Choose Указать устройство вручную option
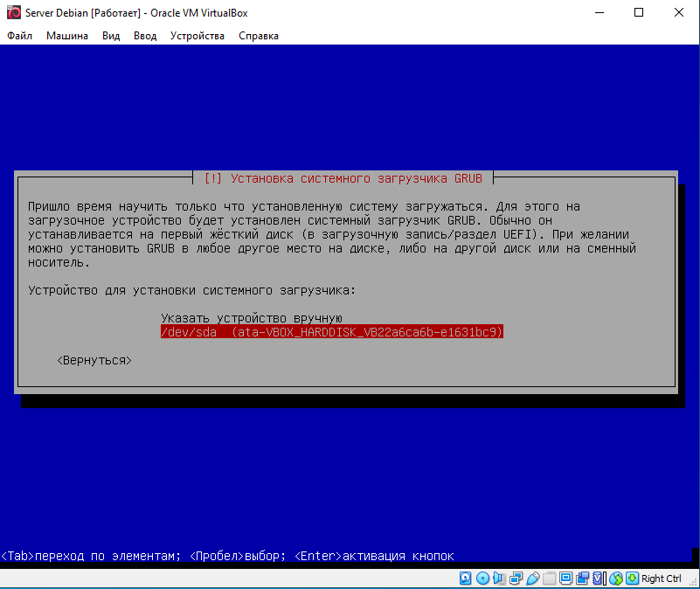The width and height of the screenshot is (700, 589). [251, 319]
